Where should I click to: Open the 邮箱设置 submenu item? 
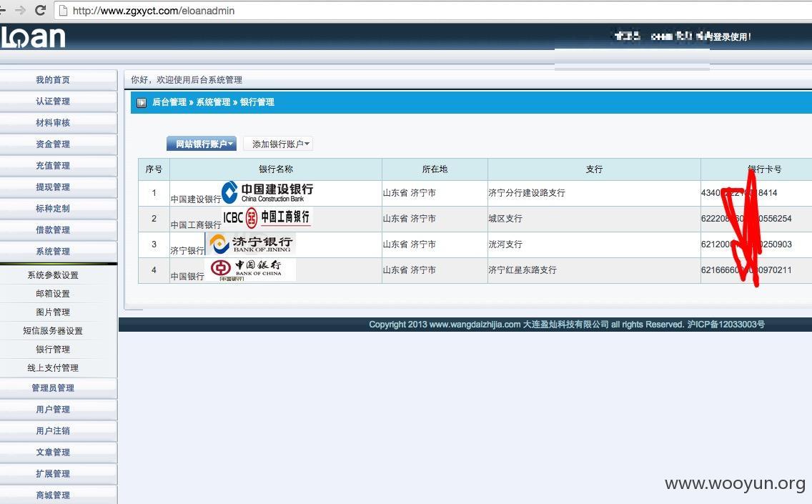coord(53,294)
